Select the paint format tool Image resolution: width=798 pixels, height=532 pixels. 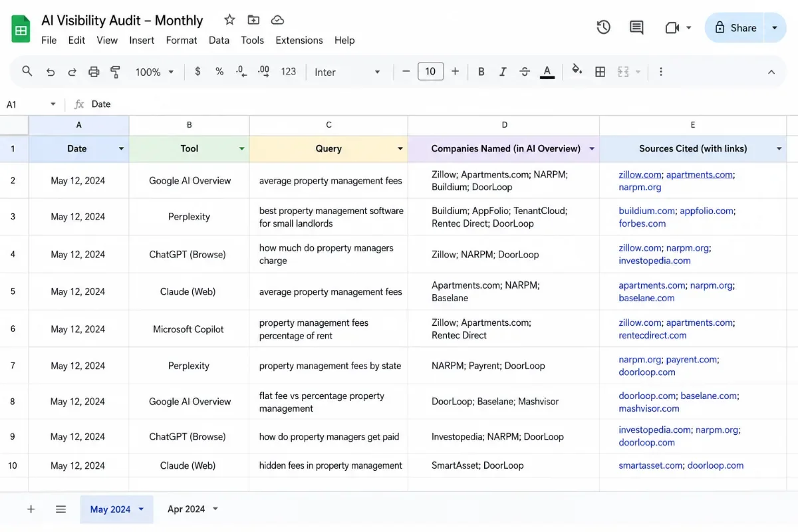[115, 72]
